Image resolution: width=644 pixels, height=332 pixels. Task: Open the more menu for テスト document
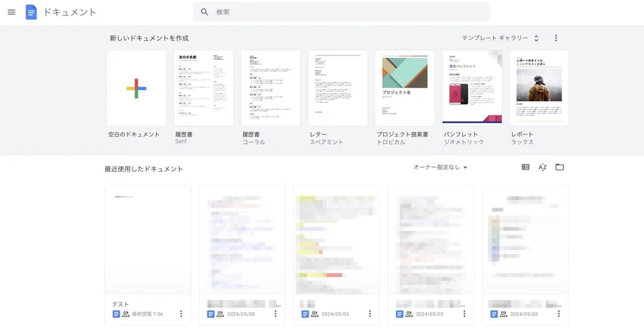click(181, 314)
